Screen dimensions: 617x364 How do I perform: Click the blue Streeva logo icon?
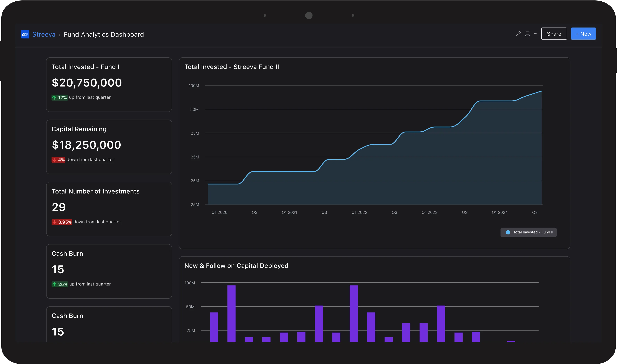coord(25,34)
